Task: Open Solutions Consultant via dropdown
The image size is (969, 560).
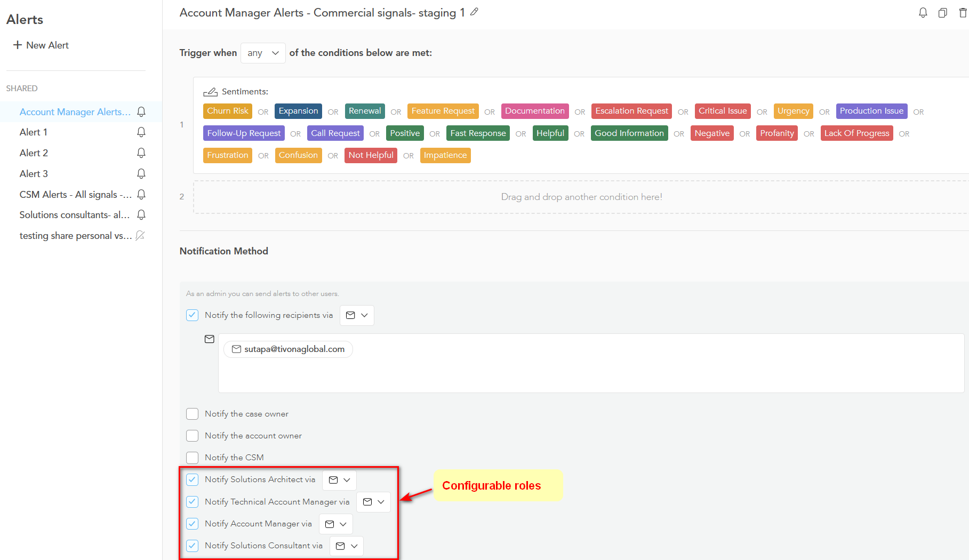Action: tap(347, 546)
